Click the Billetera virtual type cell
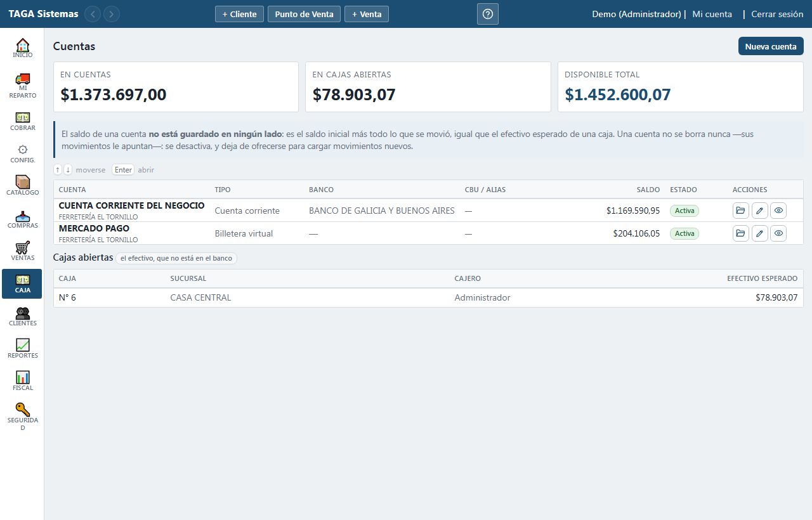The width and height of the screenshot is (812, 520). [x=244, y=233]
